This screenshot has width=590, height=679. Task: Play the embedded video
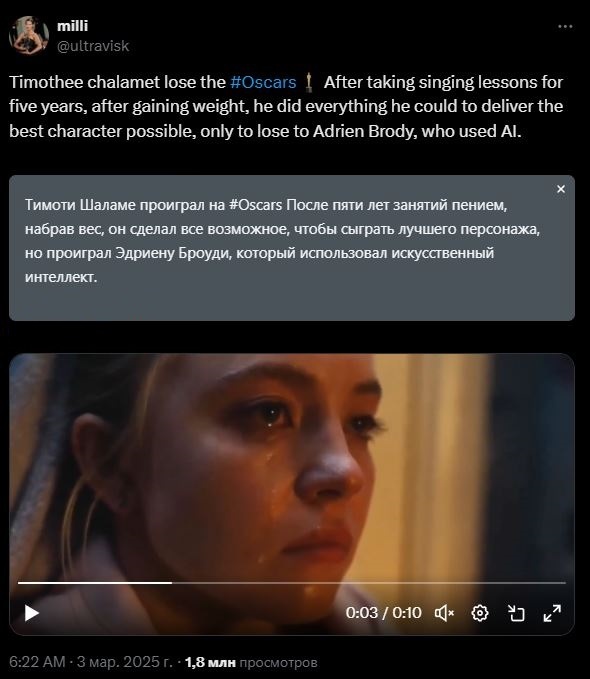point(32,613)
